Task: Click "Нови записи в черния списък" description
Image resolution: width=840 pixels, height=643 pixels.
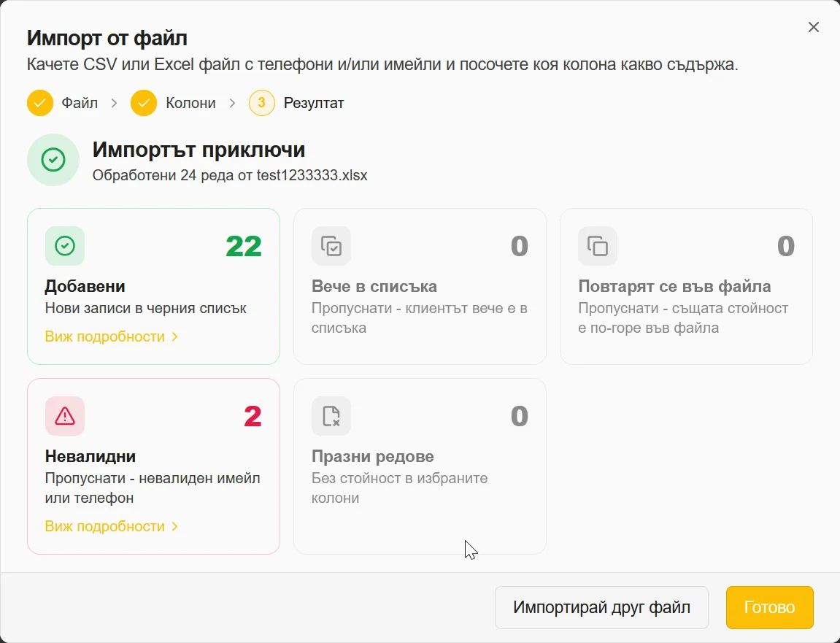Action: [146, 308]
